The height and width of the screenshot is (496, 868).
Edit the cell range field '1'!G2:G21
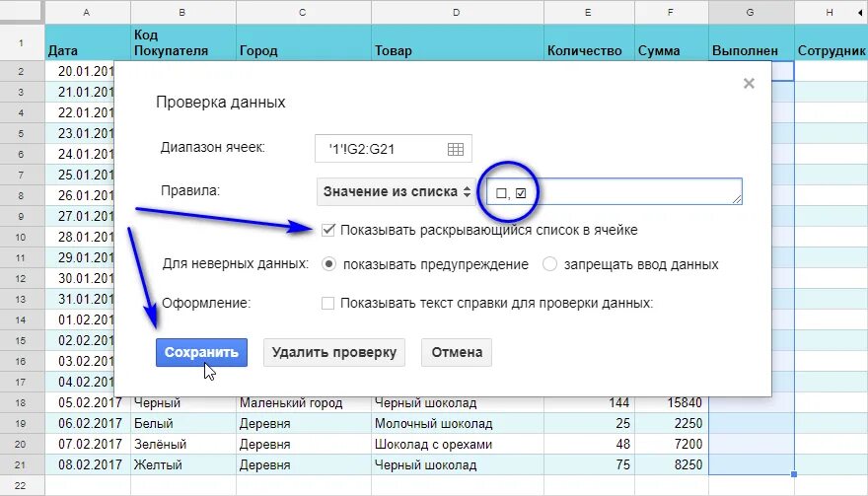pos(393,148)
